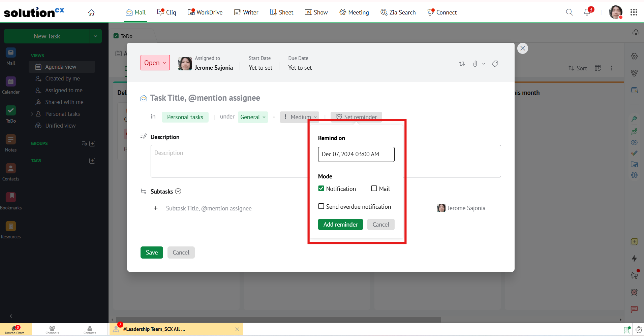Toggle the Notification mode checkbox
Image resolution: width=644 pixels, height=336 pixels.
click(321, 189)
